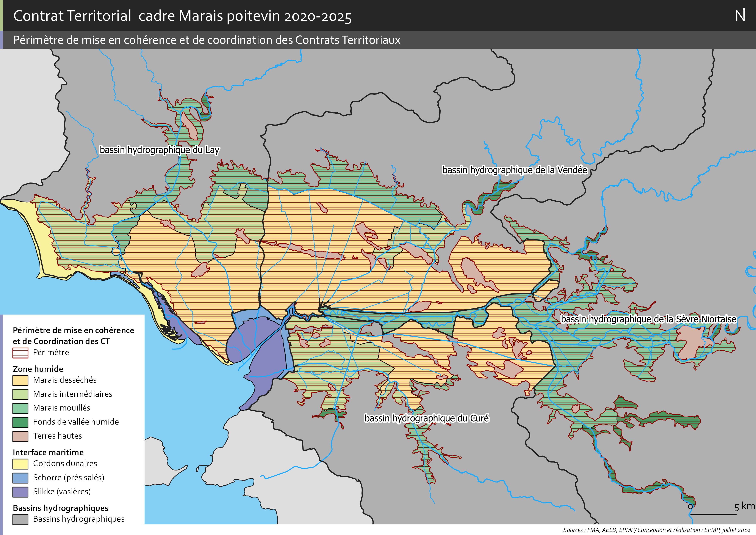Click the grey Bassins hydrographiques legend swatch
This screenshot has width=756, height=535.
pyautogui.click(x=20, y=519)
